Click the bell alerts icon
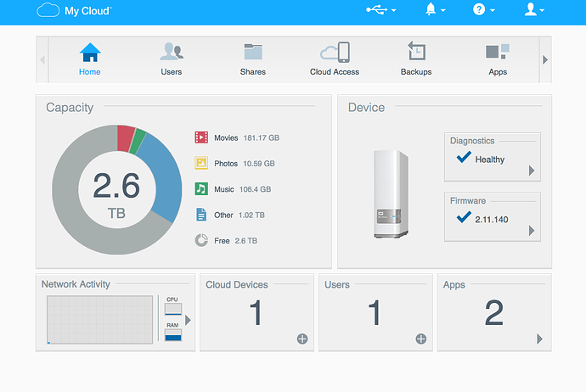The width and height of the screenshot is (586, 392). tap(431, 9)
